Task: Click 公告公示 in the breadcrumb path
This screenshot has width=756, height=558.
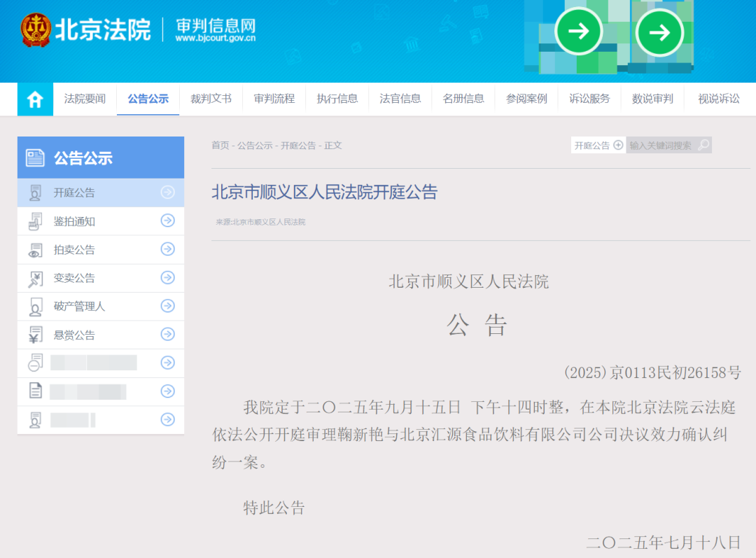Action: tap(255, 145)
